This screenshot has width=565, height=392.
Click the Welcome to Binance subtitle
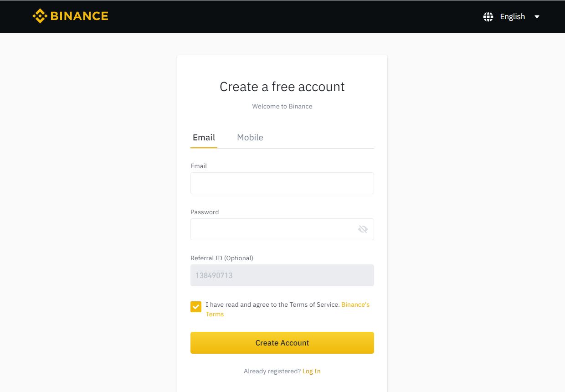(x=282, y=106)
